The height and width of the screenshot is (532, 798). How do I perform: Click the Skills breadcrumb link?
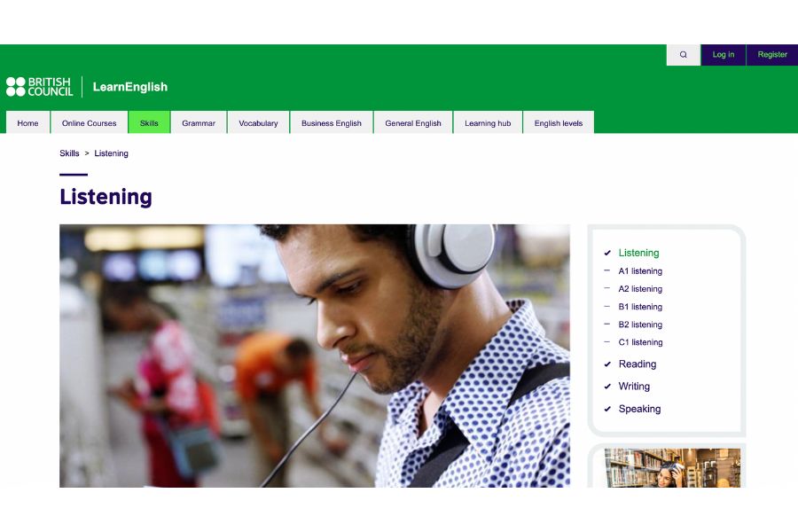coord(69,153)
